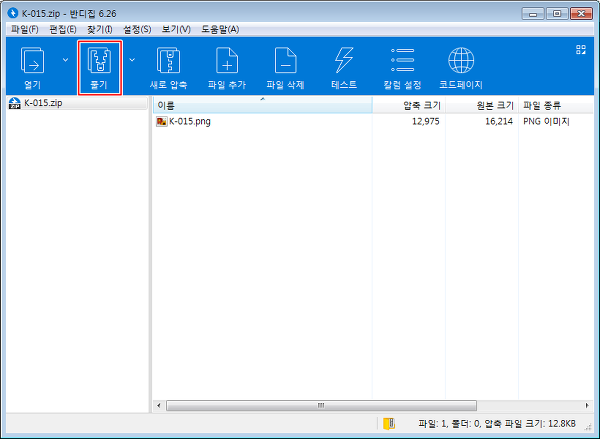Click the Extract (풀기) toolbar icon
Viewport: 600px width, 439px height.
(x=99, y=60)
